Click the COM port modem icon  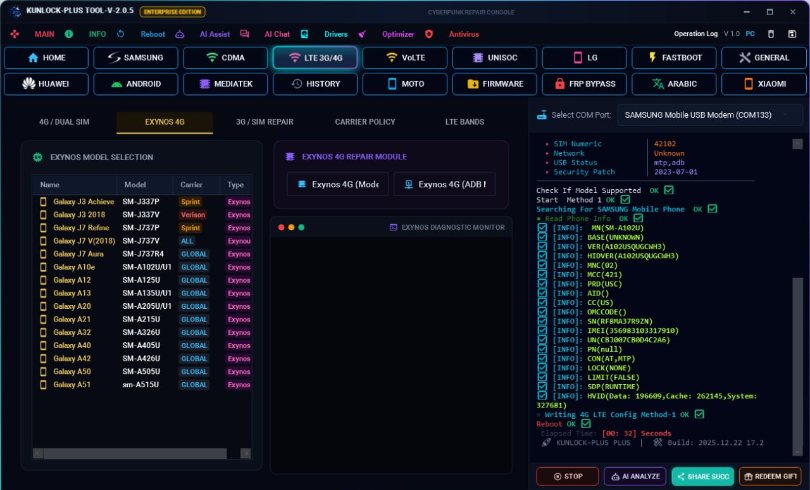[x=541, y=115]
